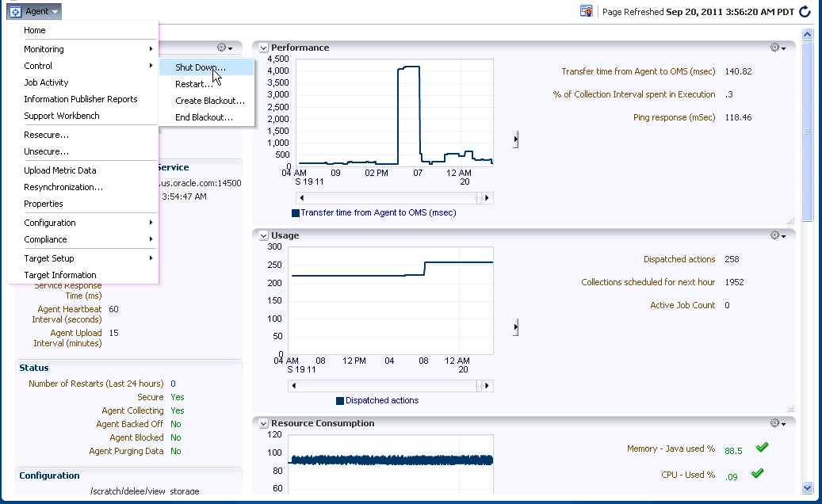Open Target Information menu item
The width and height of the screenshot is (822, 504).
[x=82, y=275]
